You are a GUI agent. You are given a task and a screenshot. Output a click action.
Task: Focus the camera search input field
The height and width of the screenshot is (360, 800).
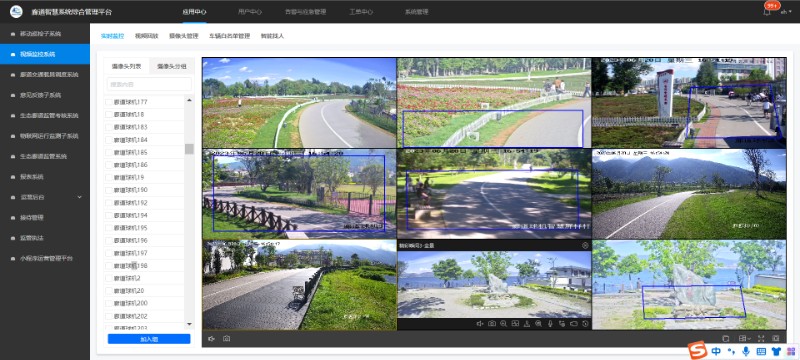click(149, 84)
